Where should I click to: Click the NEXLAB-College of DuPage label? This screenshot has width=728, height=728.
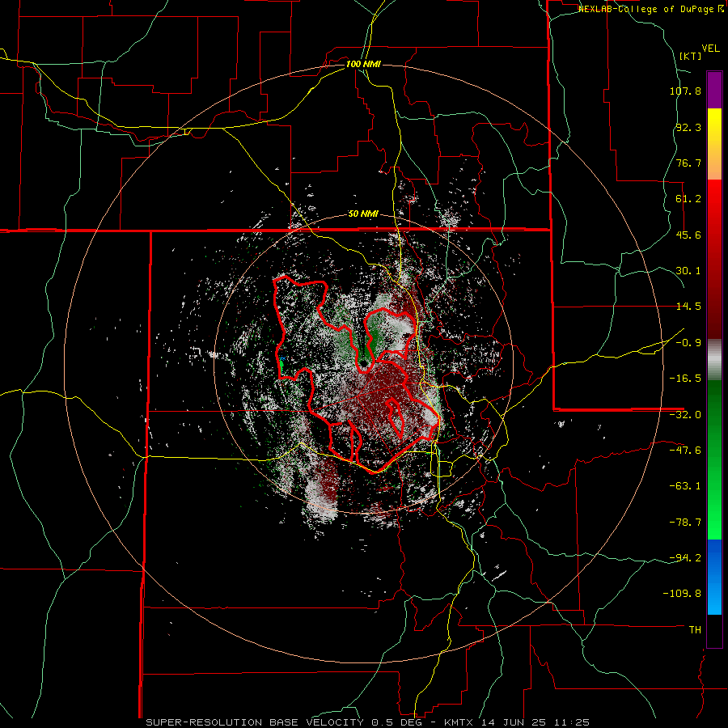coord(647,9)
